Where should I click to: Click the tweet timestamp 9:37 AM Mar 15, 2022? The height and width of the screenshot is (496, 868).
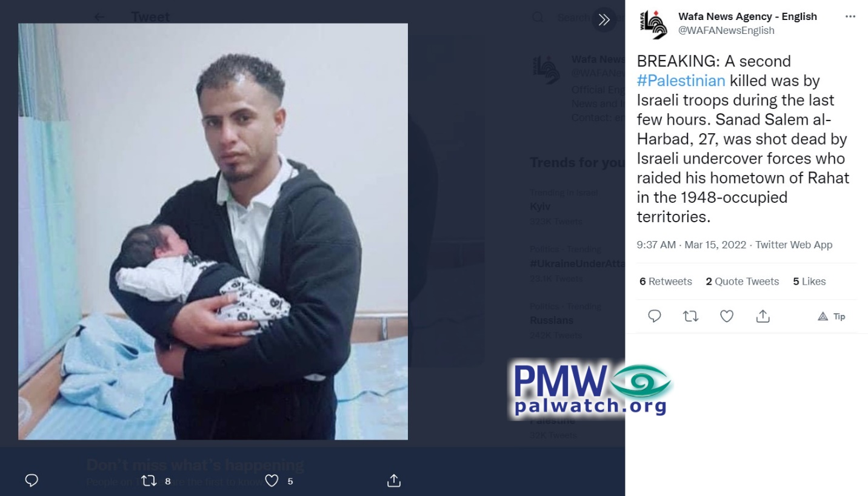coord(690,245)
